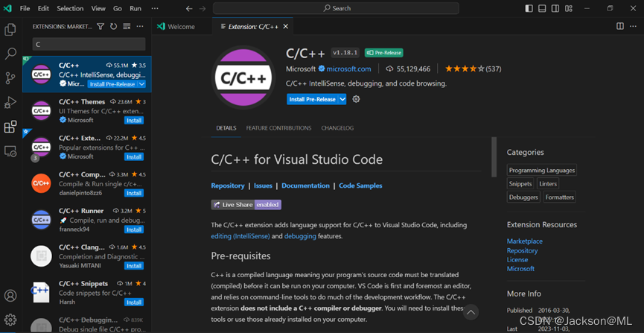Image resolution: width=644 pixels, height=333 pixels.
Task: Open the Accounts icon in activity bar
Action: coord(10,296)
